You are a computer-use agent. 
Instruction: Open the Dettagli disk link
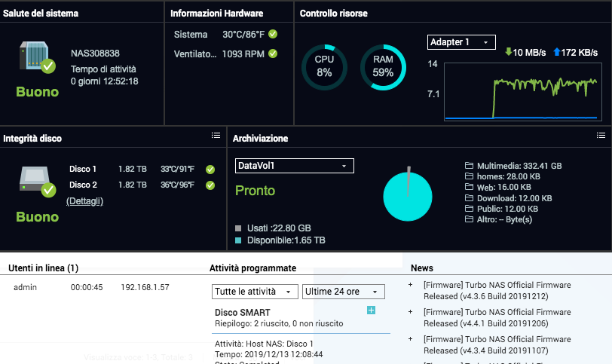click(x=84, y=201)
